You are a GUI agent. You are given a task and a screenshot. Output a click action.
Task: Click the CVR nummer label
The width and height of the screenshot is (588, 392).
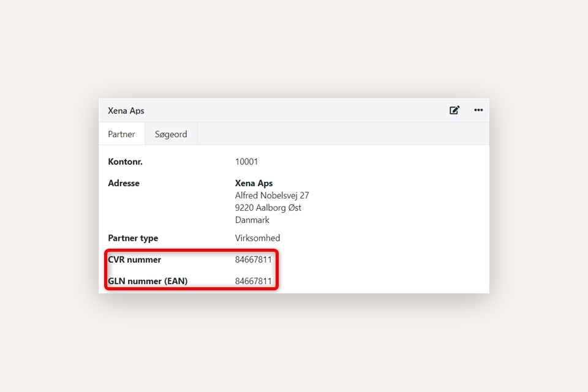click(135, 260)
